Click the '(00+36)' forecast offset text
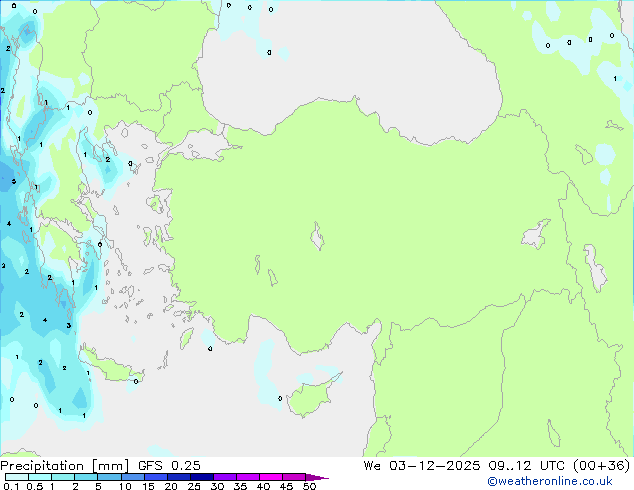Image resolution: width=634 pixels, height=490 pixels. tap(602, 466)
